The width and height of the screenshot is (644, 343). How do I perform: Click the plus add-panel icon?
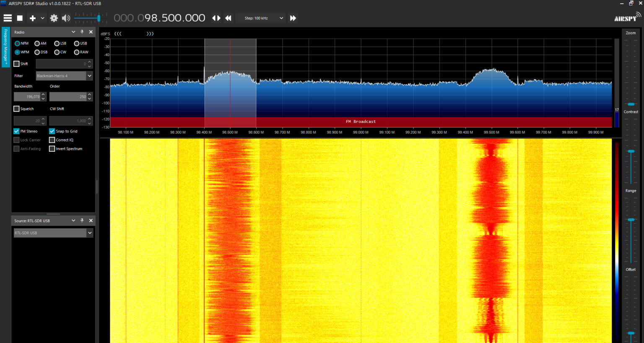click(x=32, y=18)
